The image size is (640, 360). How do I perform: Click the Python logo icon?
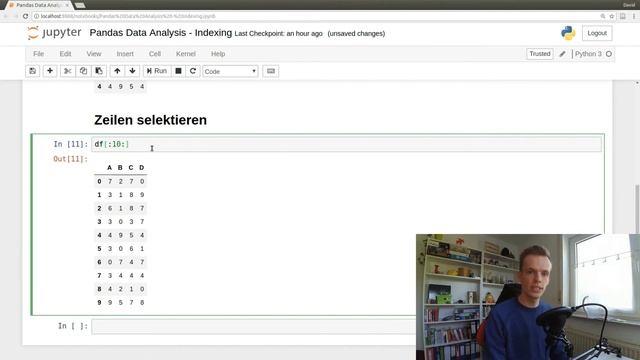[x=568, y=33]
